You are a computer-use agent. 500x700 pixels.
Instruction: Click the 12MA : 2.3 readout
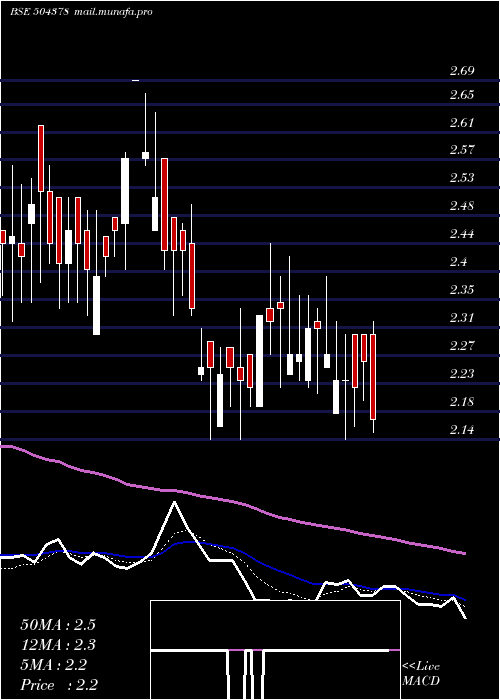(58, 645)
